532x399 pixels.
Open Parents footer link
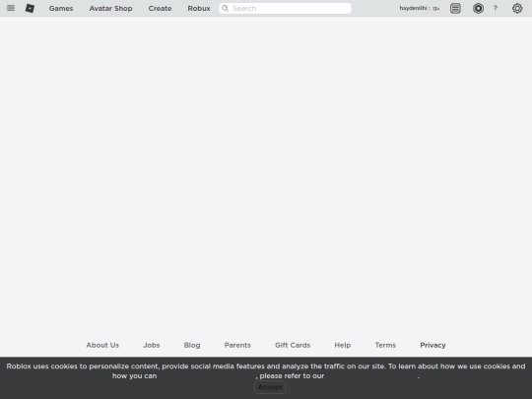(x=237, y=345)
